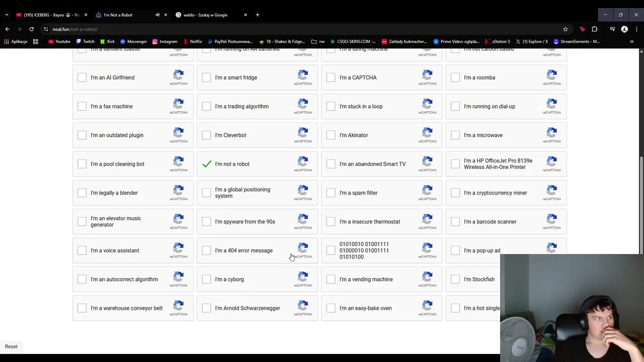Open a new browser tab
This screenshot has width=644, height=362.
pos(258,15)
